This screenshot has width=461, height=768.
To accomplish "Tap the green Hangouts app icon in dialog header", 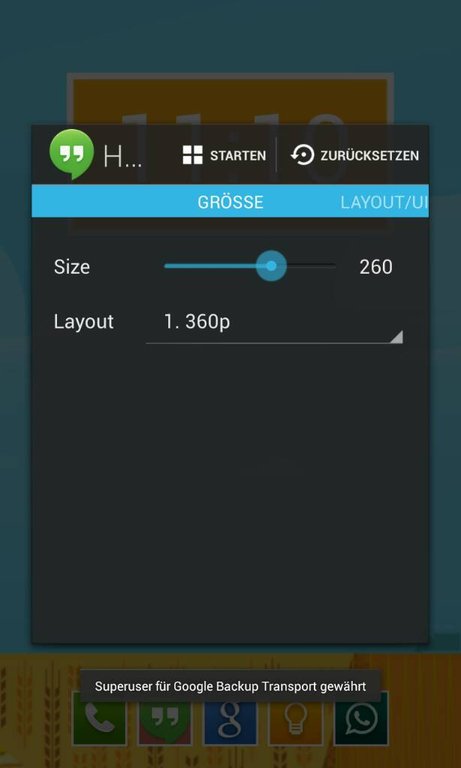I will pyautogui.click(x=72, y=154).
